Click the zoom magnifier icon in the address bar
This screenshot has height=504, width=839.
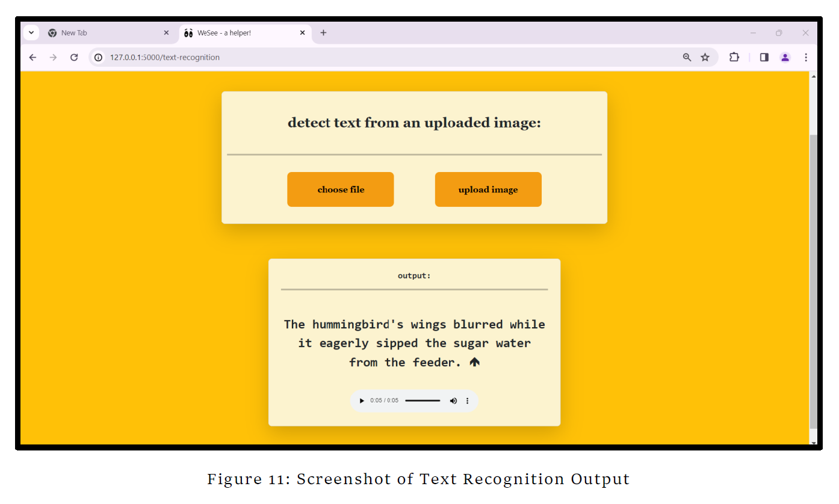coord(687,57)
